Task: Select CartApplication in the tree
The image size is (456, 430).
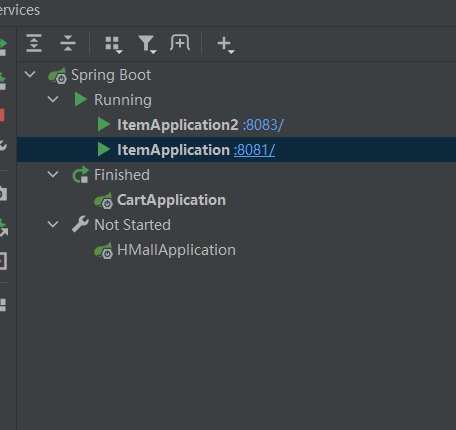Action: tap(171, 200)
